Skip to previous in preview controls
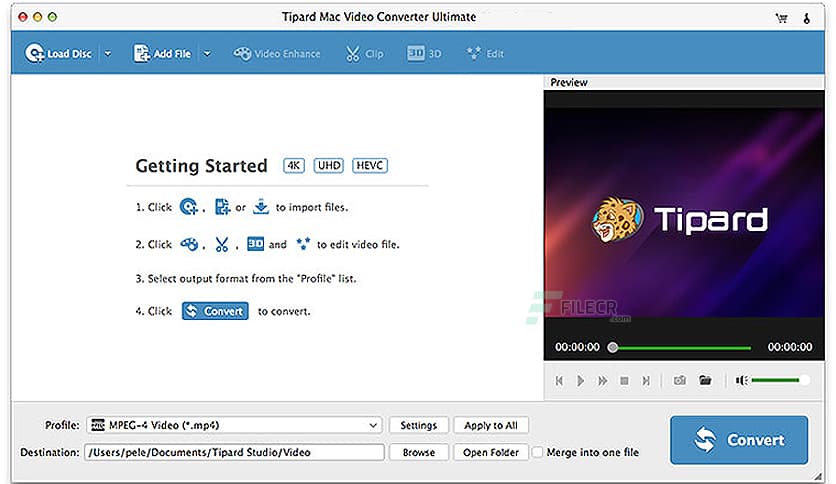 tap(559, 381)
